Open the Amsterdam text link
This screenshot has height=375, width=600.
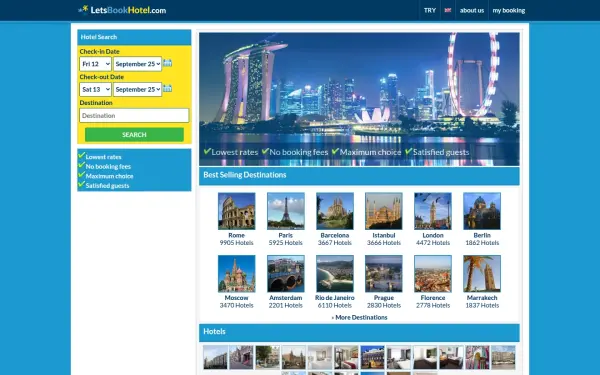(x=286, y=298)
